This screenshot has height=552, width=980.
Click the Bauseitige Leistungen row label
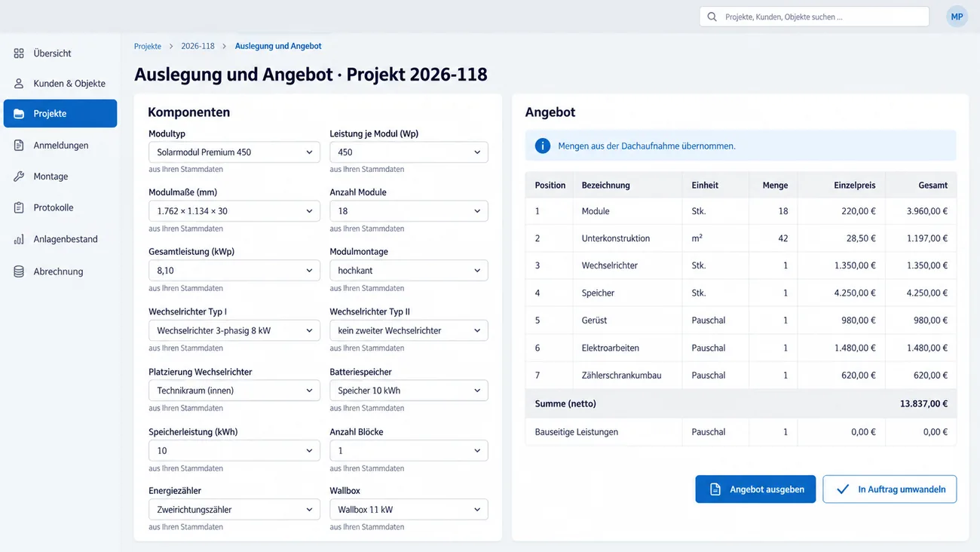577,432
